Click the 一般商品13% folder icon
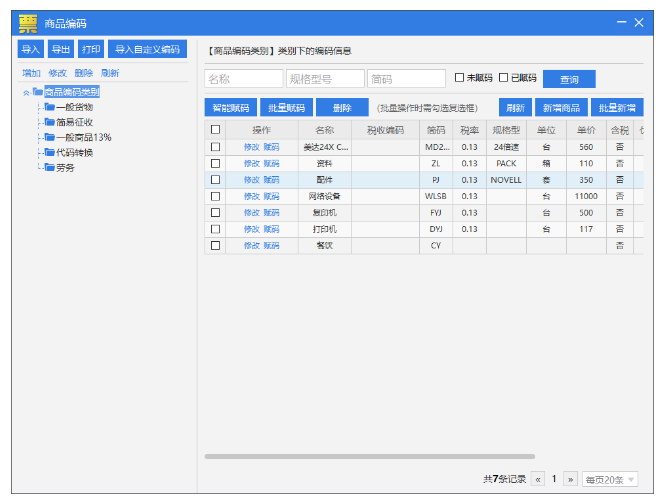Viewport: 666px width, 501px height. pos(50,137)
